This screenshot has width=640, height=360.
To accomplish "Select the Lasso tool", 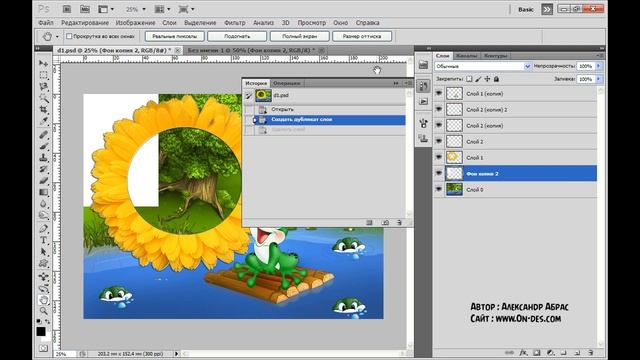I will click(43, 87).
